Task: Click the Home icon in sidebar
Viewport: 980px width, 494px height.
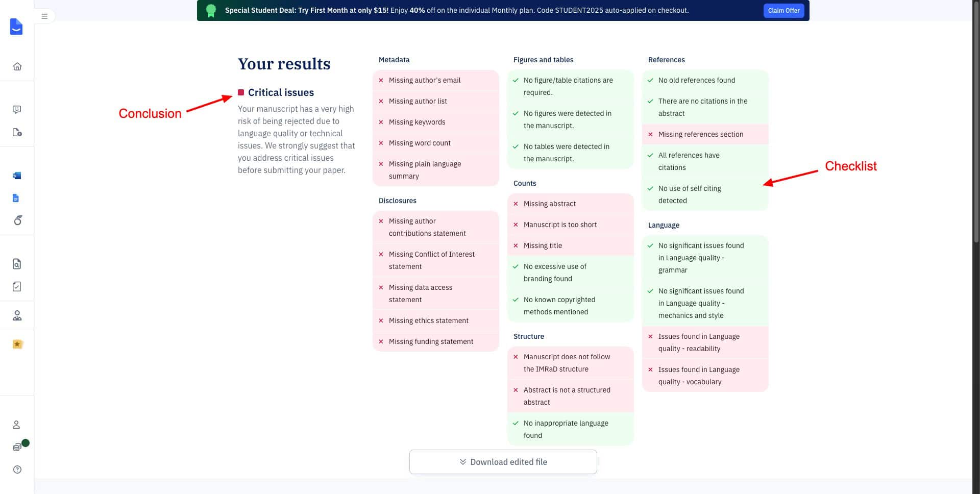Action: [x=17, y=66]
